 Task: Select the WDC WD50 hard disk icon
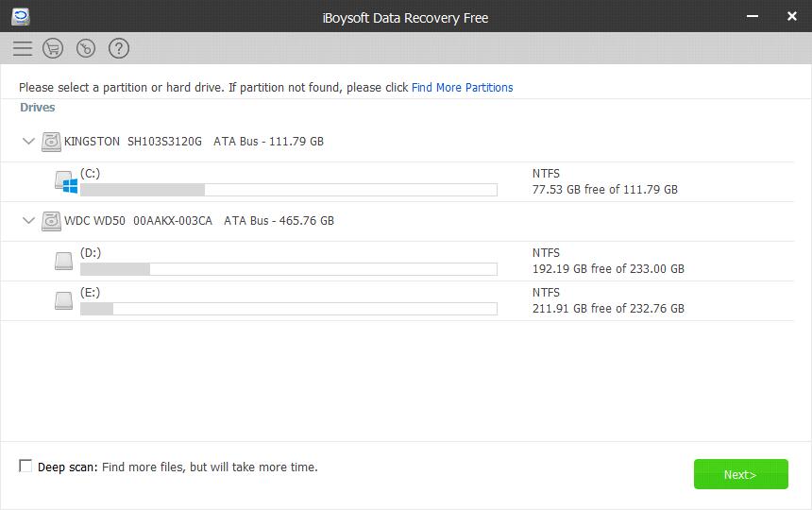click(51, 221)
